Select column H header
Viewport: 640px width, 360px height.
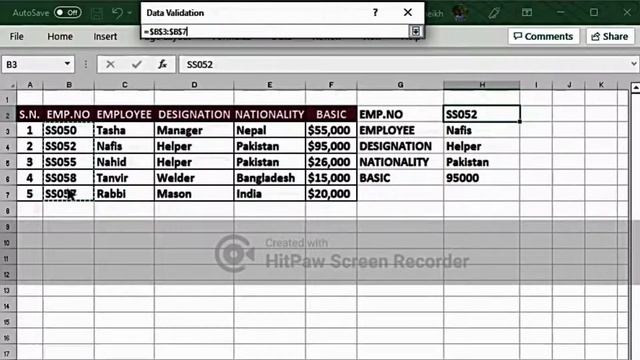(x=482, y=85)
